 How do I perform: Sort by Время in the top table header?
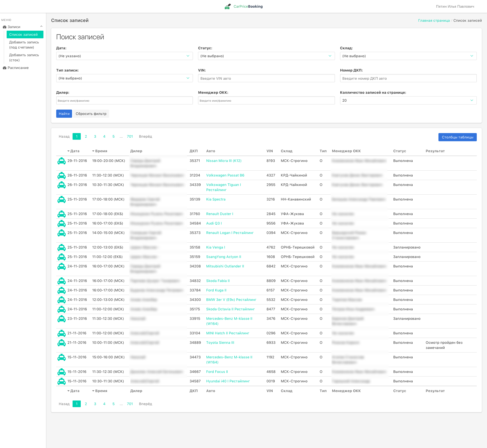[x=100, y=151]
